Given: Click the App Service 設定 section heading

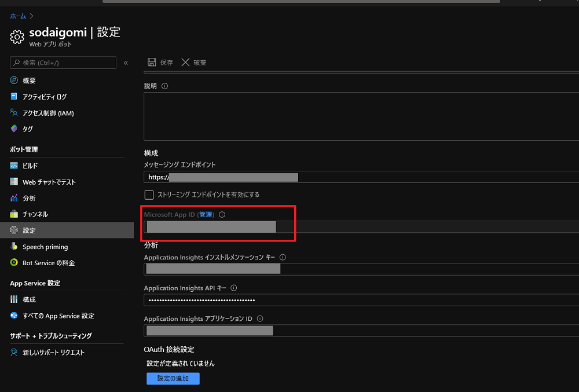Looking at the screenshot, I should click(x=35, y=283).
